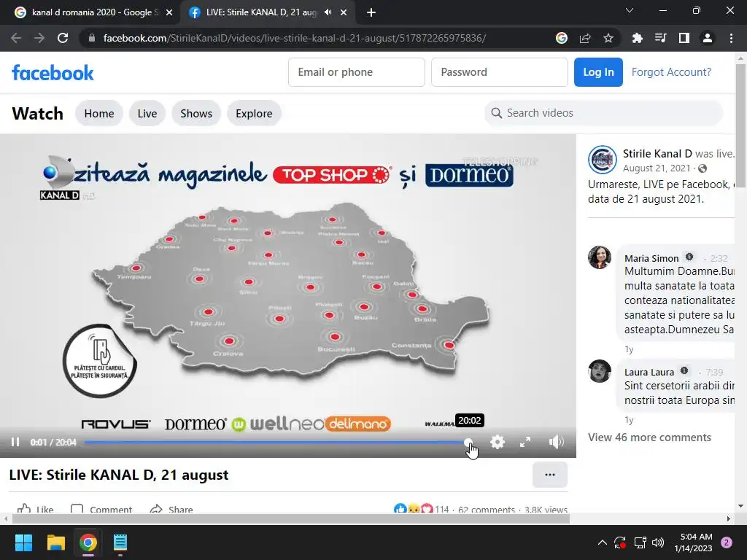
Task: Click the Comment button
Action: point(101,508)
